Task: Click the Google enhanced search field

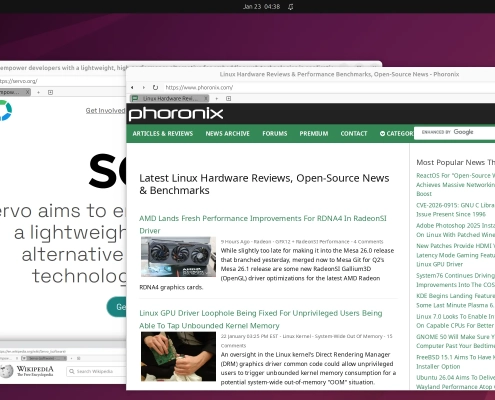Action: [x=455, y=132]
